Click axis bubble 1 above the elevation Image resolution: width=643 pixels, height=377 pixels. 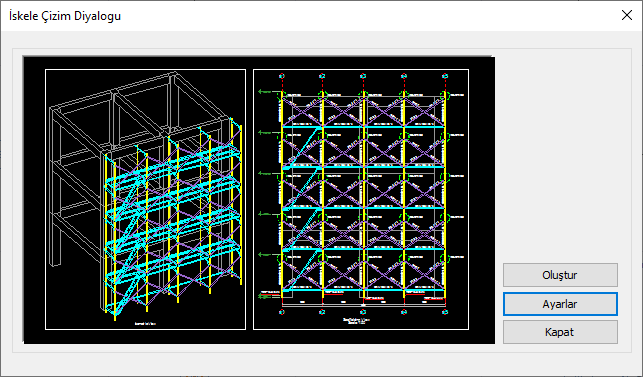282,76
